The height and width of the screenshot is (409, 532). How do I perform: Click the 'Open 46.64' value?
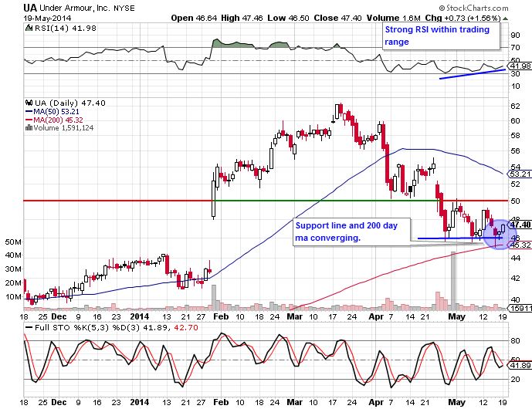(x=194, y=18)
